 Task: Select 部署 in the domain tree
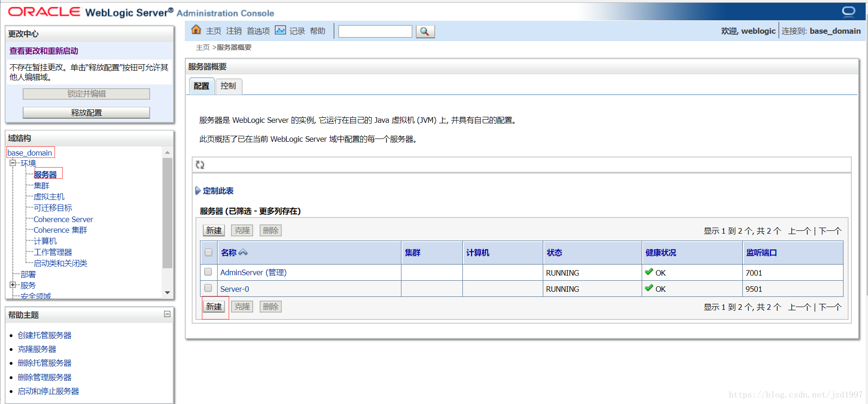tap(28, 274)
